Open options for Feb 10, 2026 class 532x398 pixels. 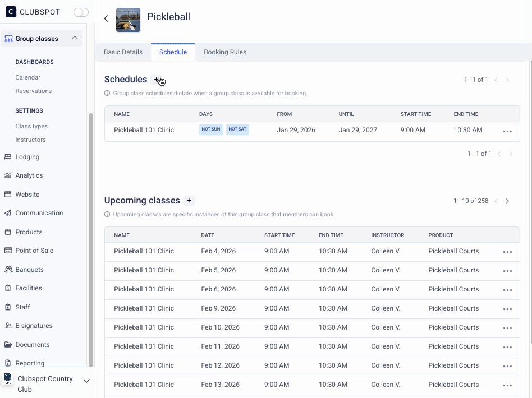point(507,328)
